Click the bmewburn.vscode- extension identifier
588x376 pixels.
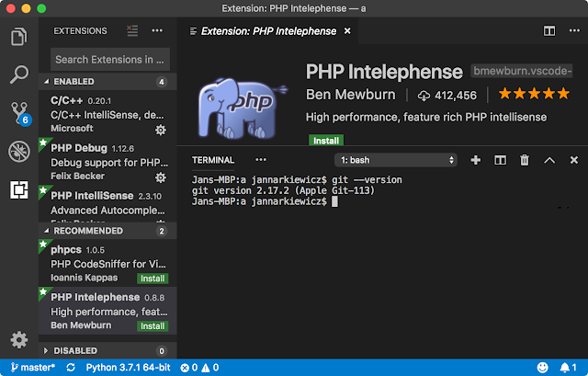(522, 71)
